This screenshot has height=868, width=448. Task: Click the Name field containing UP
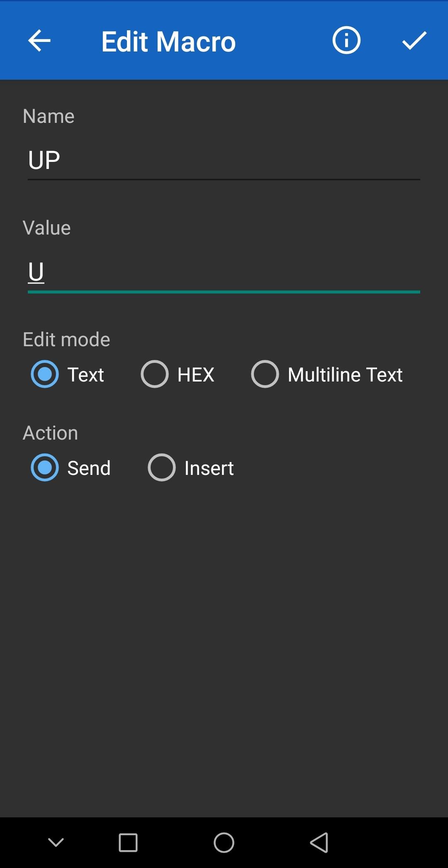point(224,160)
